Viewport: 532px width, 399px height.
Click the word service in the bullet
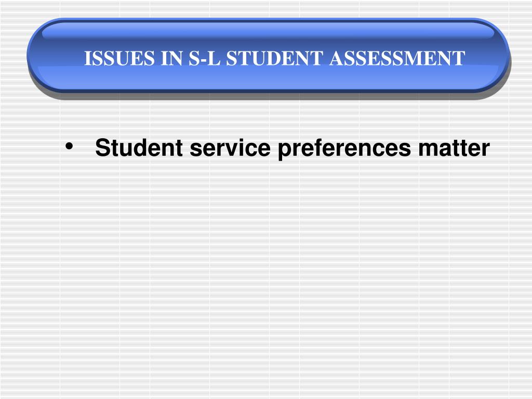point(230,148)
